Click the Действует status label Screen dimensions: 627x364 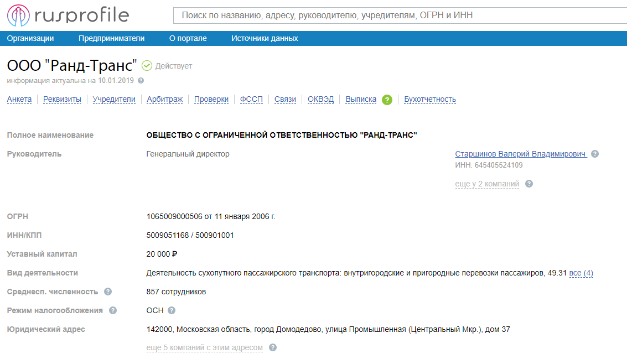click(174, 66)
